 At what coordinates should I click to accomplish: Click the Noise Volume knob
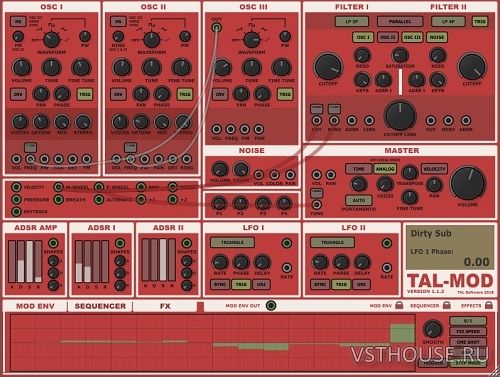click(220, 169)
